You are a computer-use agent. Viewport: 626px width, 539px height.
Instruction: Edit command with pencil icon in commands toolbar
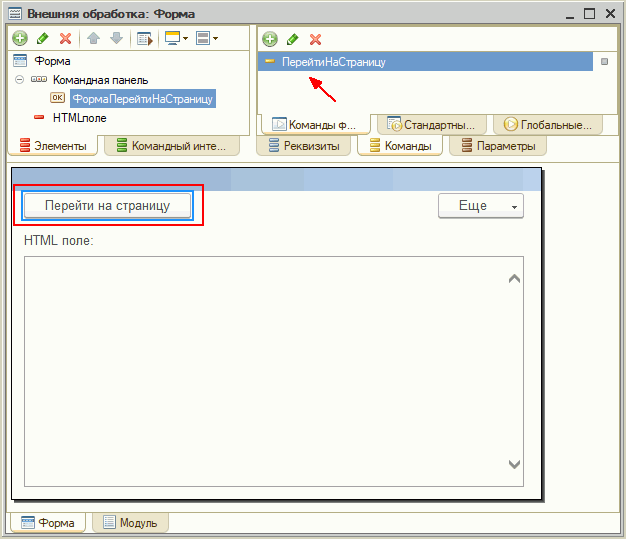[x=293, y=39]
